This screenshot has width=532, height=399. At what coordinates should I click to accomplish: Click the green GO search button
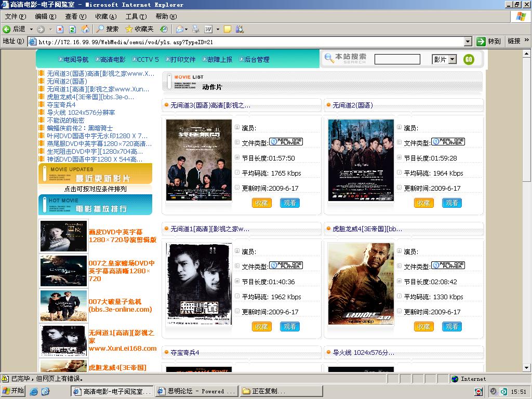[469, 59]
